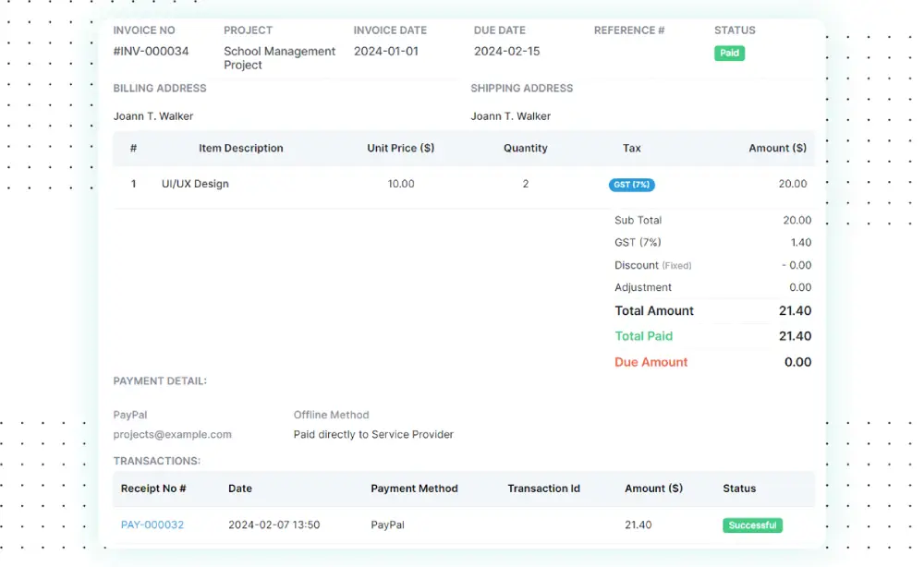
Task: Click the Item Description column header
Action: pyautogui.click(x=242, y=148)
